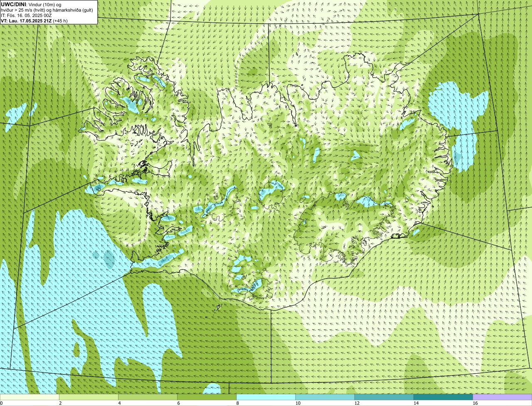The image size is (532, 406).
Task: Click the 'hviður > 25 m/s (hvítt)' description line
Action: coord(47,10)
